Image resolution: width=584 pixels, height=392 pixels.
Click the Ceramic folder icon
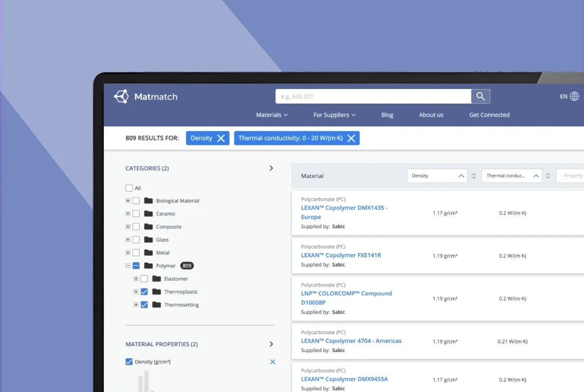(x=148, y=214)
